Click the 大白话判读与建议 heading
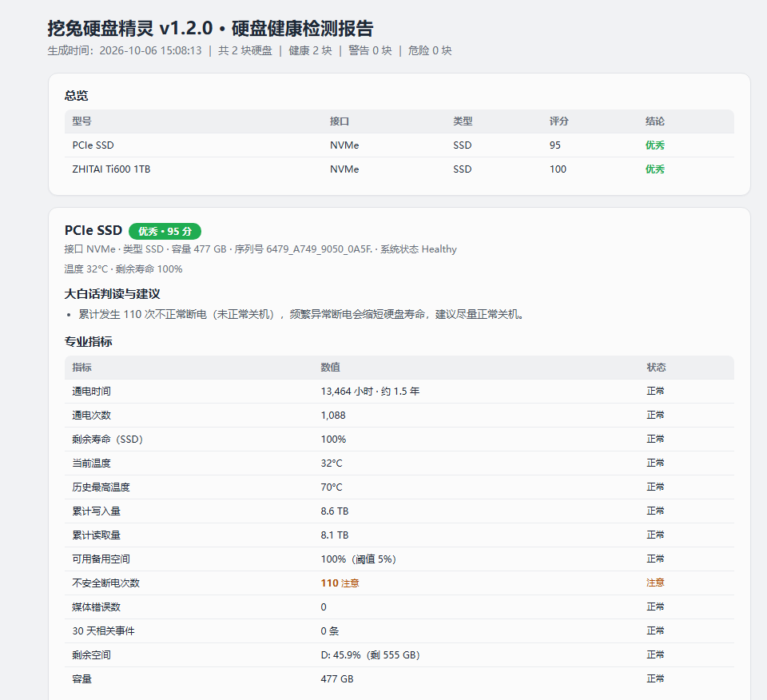The height and width of the screenshot is (700, 767). [x=112, y=294]
